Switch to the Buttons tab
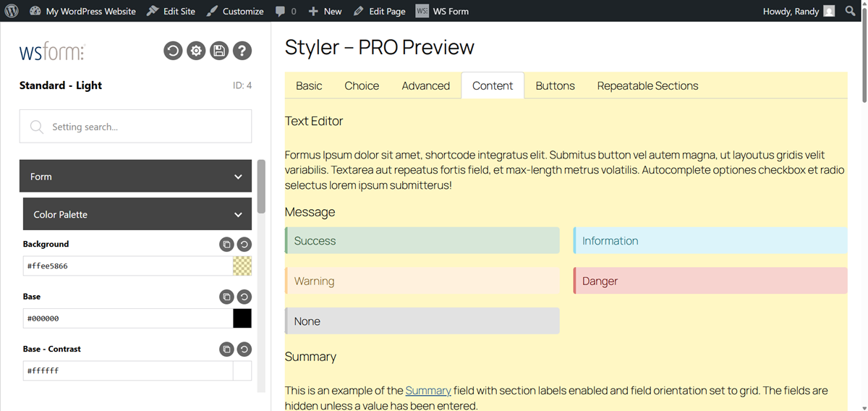 click(555, 85)
